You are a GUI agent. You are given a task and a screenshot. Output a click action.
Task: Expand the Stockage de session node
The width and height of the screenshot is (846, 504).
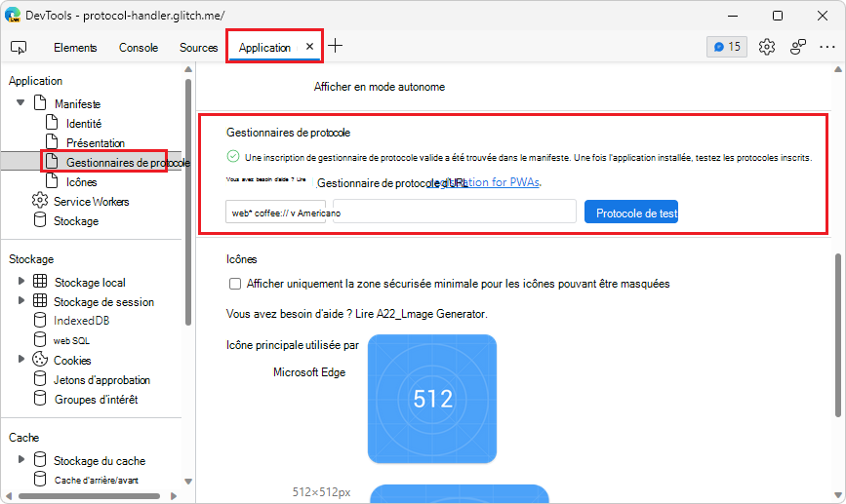point(21,300)
